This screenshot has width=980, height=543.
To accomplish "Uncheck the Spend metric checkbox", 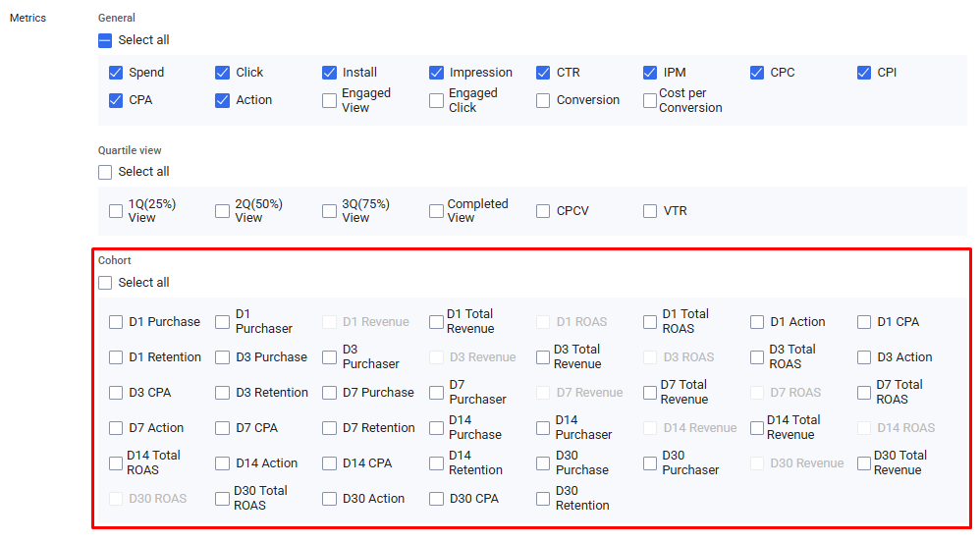I will [x=116, y=73].
